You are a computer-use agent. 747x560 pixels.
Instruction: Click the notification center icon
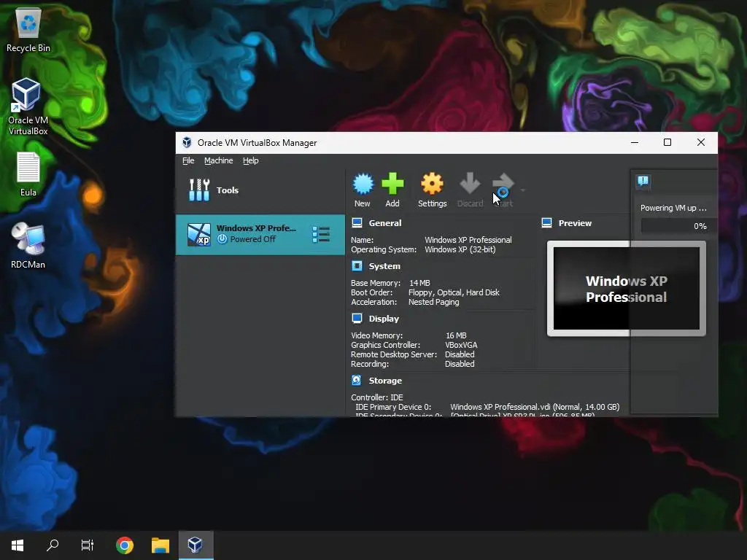643,181
